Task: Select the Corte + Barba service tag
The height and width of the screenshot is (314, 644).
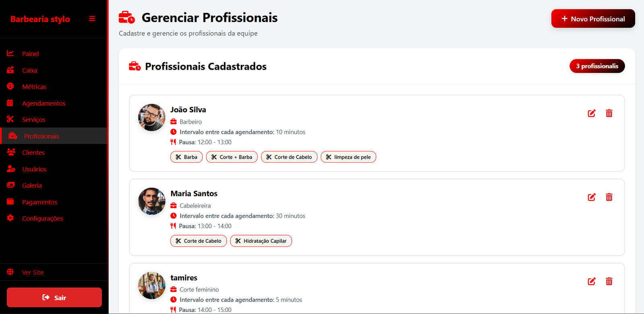Action: point(232,157)
